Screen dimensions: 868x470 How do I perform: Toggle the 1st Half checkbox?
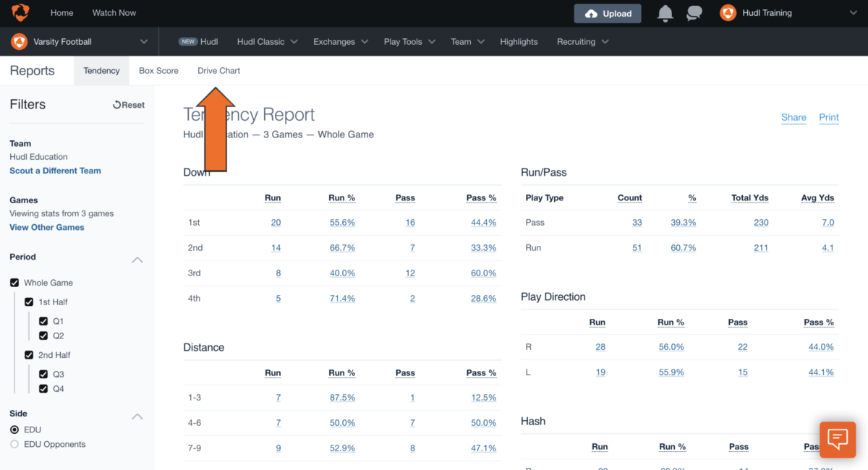point(29,302)
